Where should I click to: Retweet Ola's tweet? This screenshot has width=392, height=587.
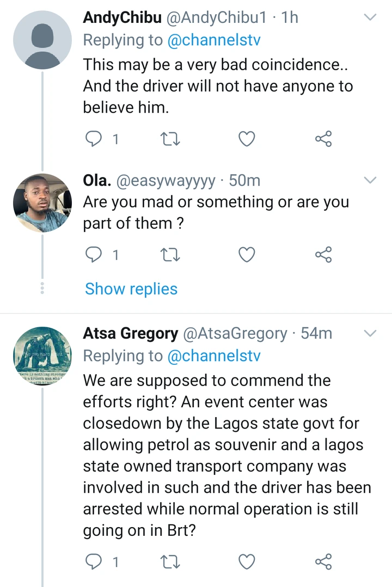click(x=170, y=254)
